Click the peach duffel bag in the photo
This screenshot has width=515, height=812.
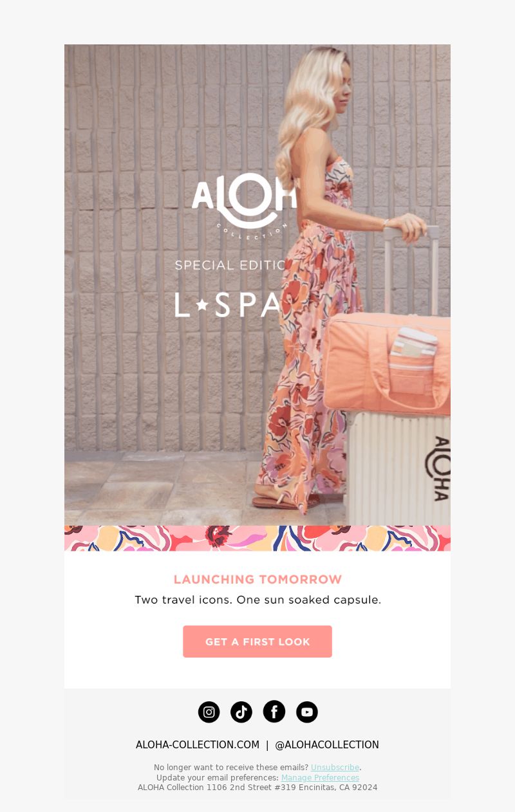point(386,364)
